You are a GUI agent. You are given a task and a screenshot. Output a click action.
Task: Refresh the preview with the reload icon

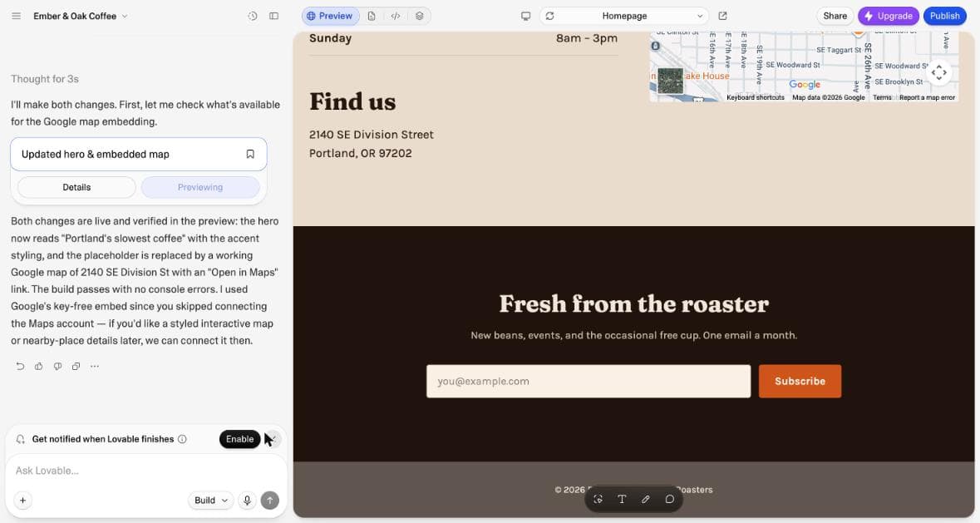coord(550,17)
